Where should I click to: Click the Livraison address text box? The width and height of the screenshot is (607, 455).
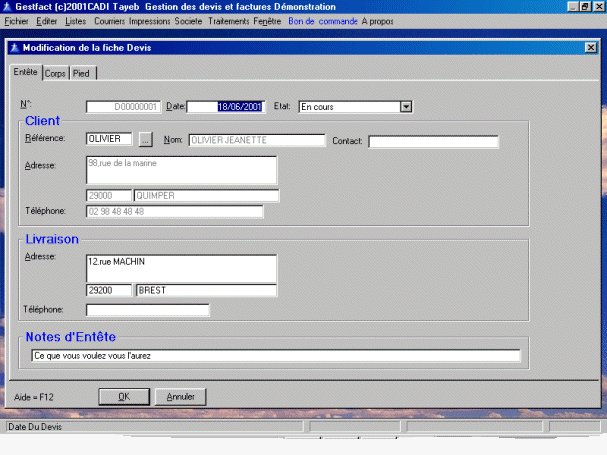[181, 267]
